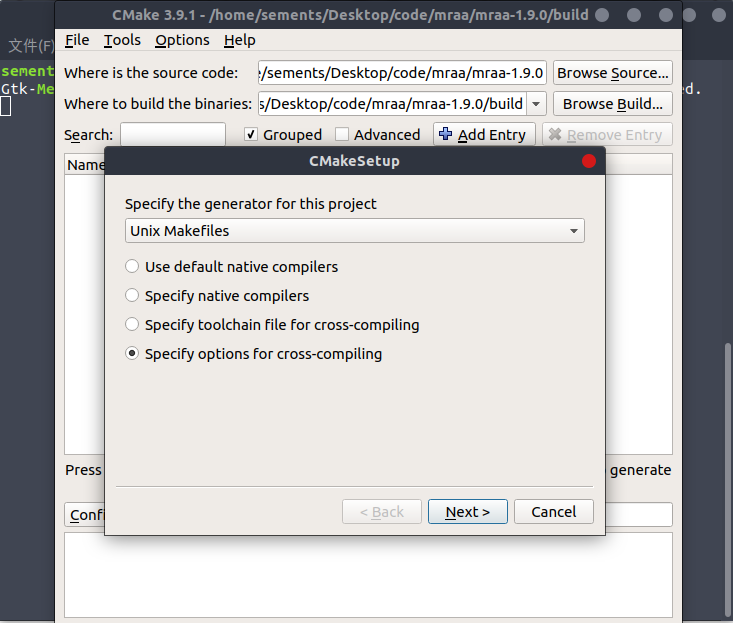Open the Tools menu

[x=122, y=40]
